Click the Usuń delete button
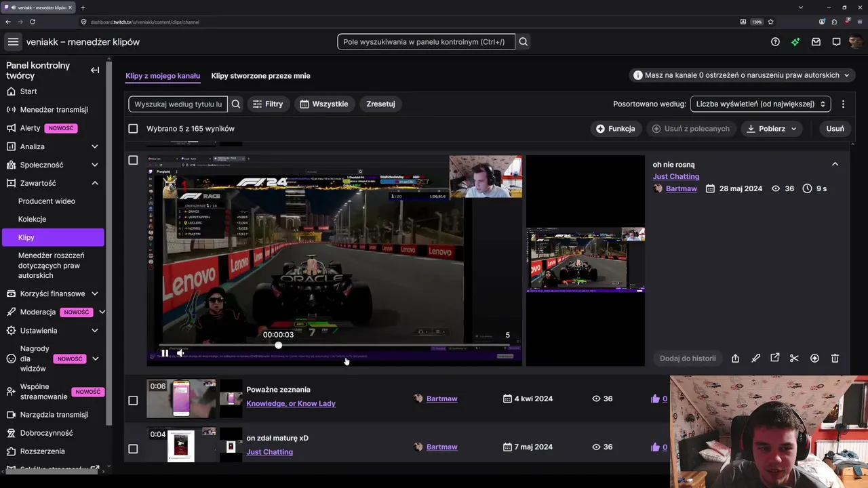The image size is (868, 488). pyautogui.click(x=835, y=129)
